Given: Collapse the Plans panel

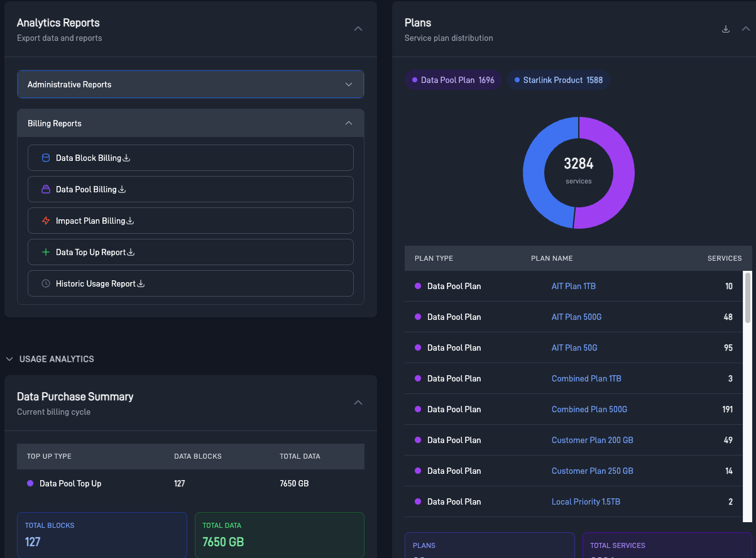Looking at the screenshot, I should tap(746, 29).
